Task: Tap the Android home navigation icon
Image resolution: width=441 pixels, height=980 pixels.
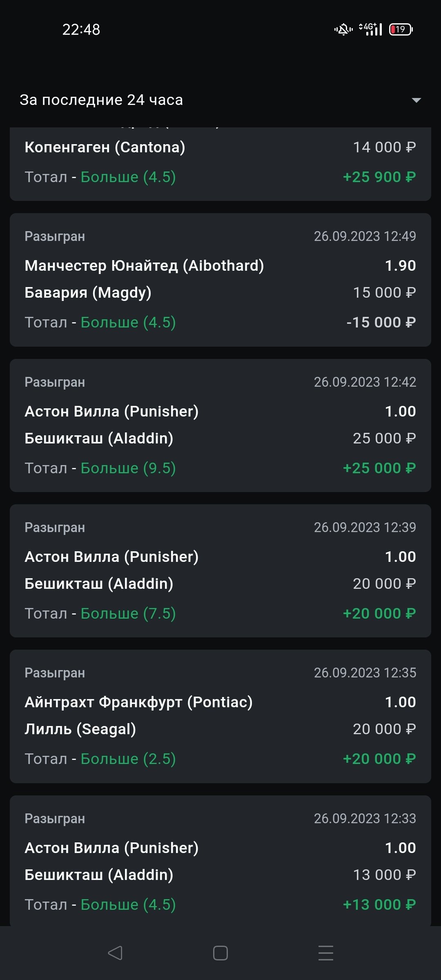Action: click(220, 953)
